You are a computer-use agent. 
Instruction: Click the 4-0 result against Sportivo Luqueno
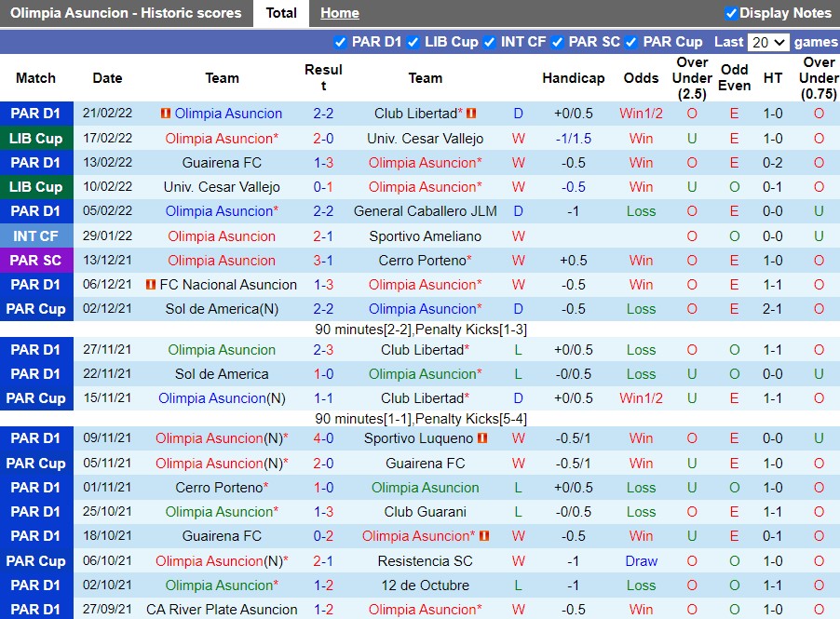pos(323,438)
